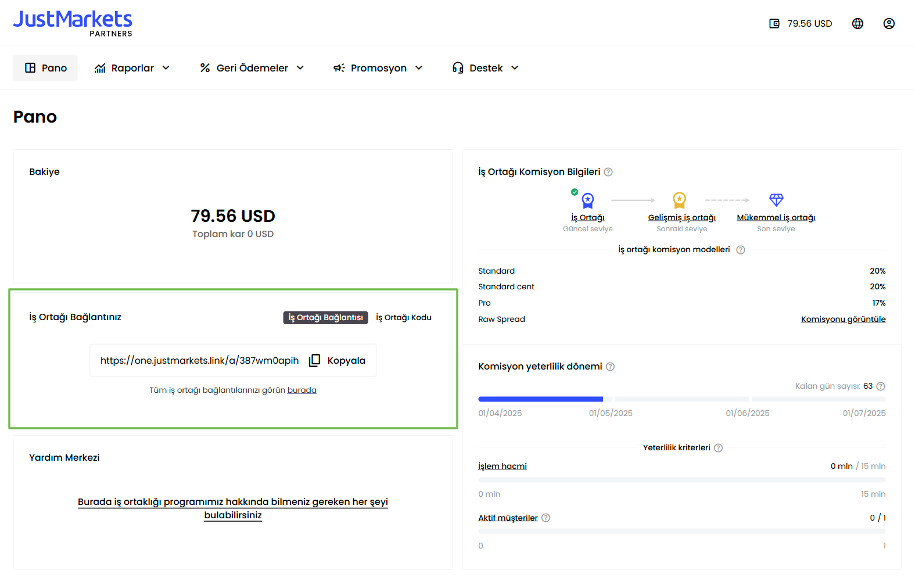The width and height of the screenshot is (915, 588).
Task: Click the 01/05/2025 date label
Action: coord(611,414)
